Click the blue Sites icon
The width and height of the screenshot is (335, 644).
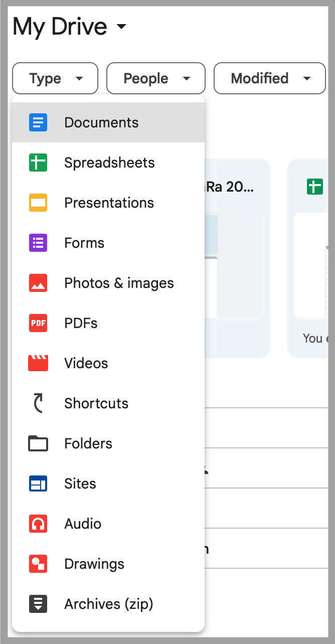coord(38,484)
